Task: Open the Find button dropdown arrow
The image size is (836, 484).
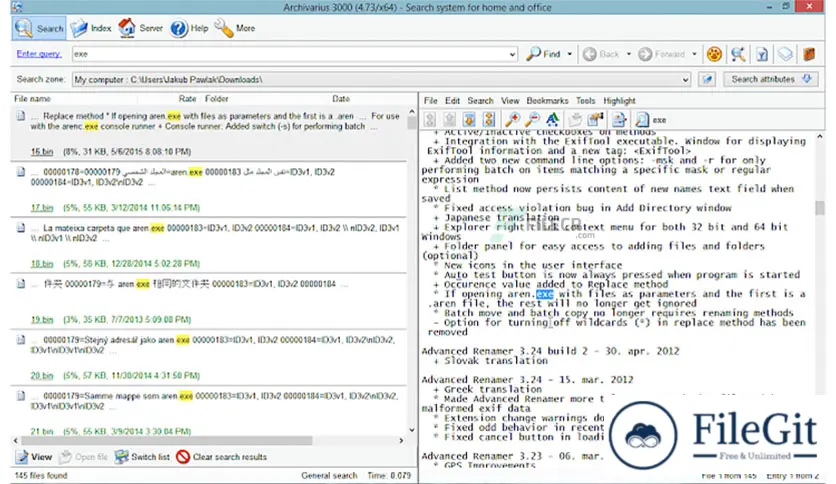Action: (x=569, y=54)
